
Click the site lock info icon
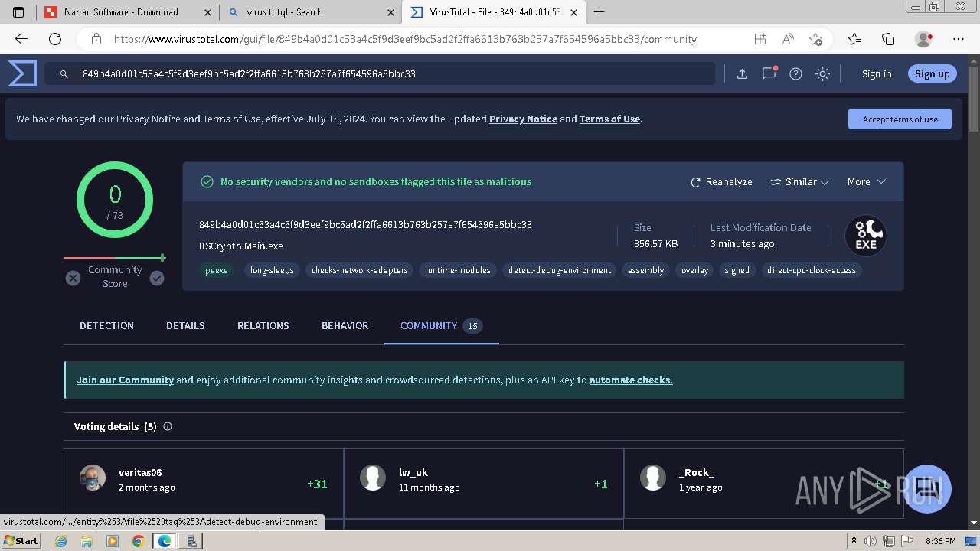pyautogui.click(x=96, y=39)
